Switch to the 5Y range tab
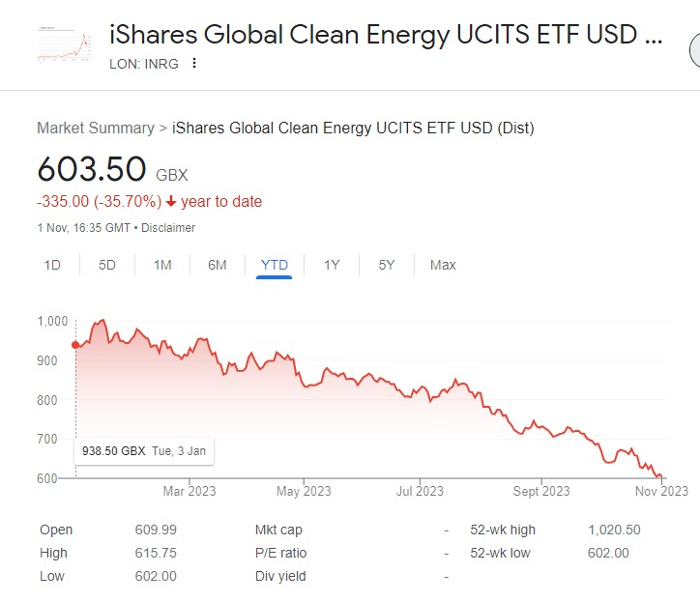 pos(387,265)
